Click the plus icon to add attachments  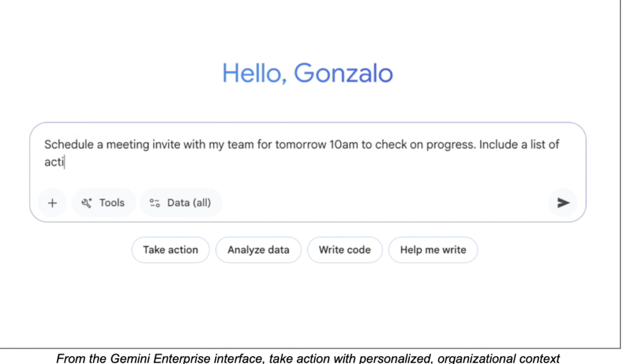pyautogui.click(x=52, y=203)
